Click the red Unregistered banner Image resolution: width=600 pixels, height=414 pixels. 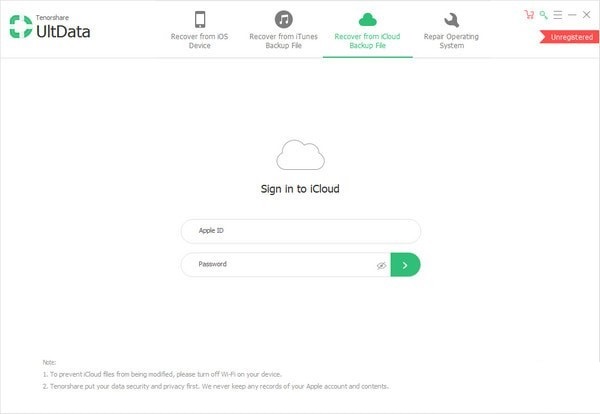coord(569,37)
